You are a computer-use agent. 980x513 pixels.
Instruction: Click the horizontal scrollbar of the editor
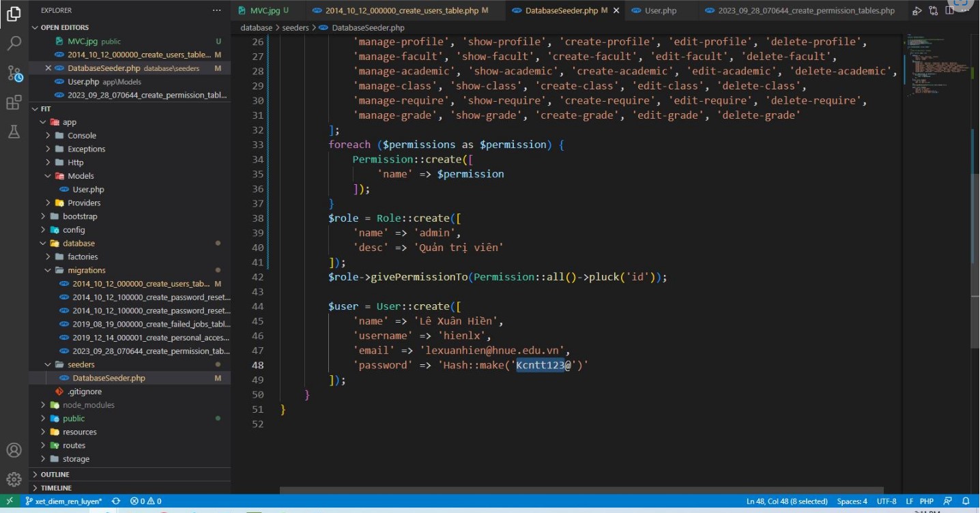(581, 490)
